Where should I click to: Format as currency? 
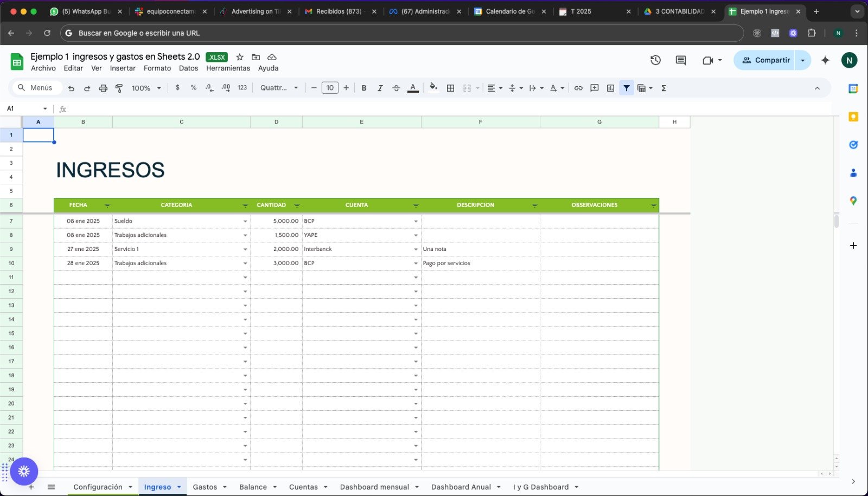point(177,88)
